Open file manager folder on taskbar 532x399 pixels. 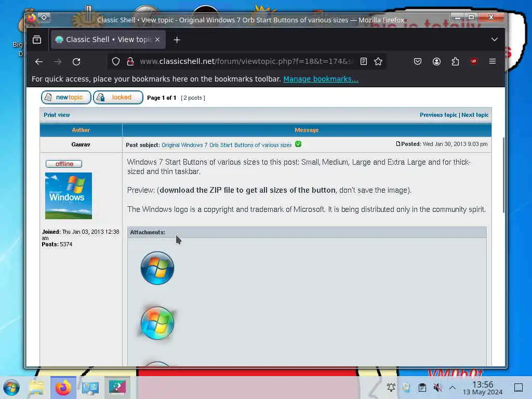tap(36, 388)
